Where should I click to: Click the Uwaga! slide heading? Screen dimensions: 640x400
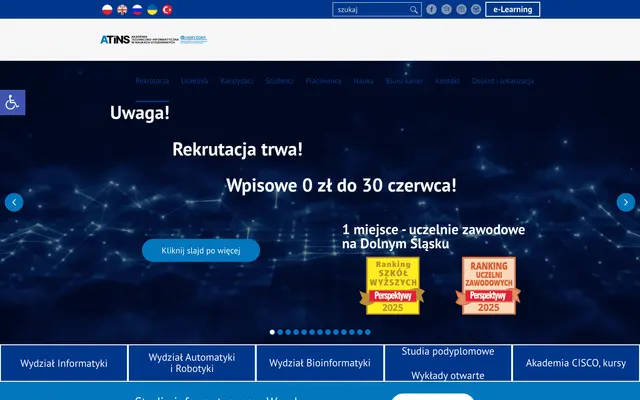tap(140, 113)
